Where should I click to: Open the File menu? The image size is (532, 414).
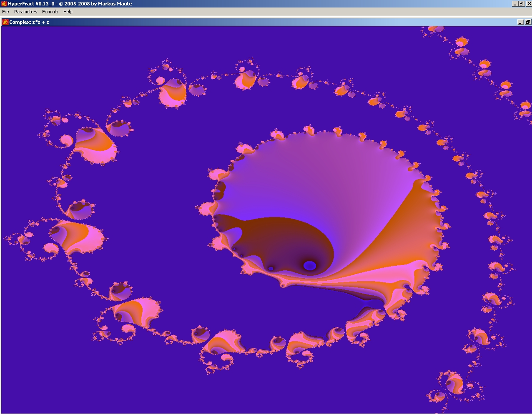pyautogui.click(x=5, y=12)
